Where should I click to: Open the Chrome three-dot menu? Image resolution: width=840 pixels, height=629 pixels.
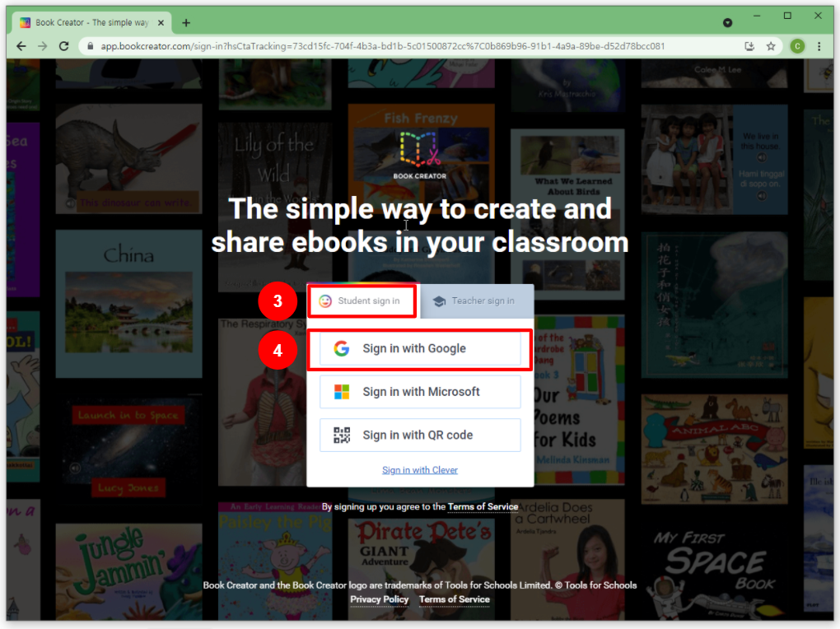pos(819,46)
